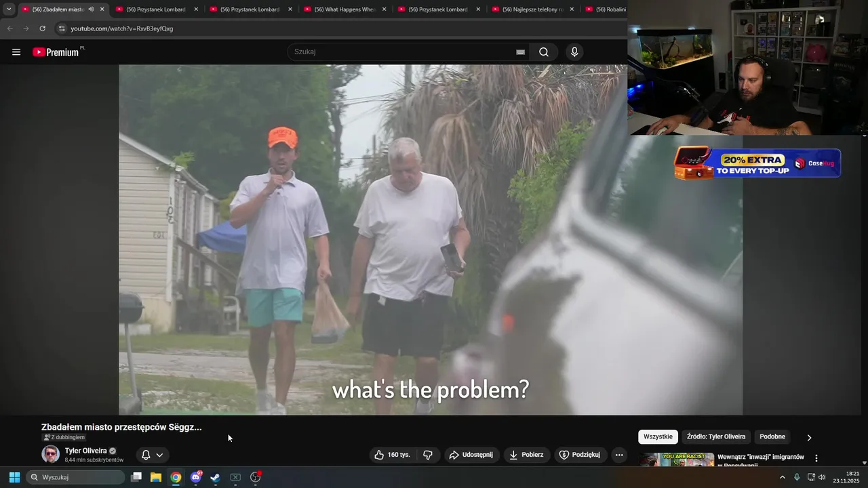
Task: Open the Tyler Oliveira channel name link
Action: pyautogui.click(x=85, y=451)
